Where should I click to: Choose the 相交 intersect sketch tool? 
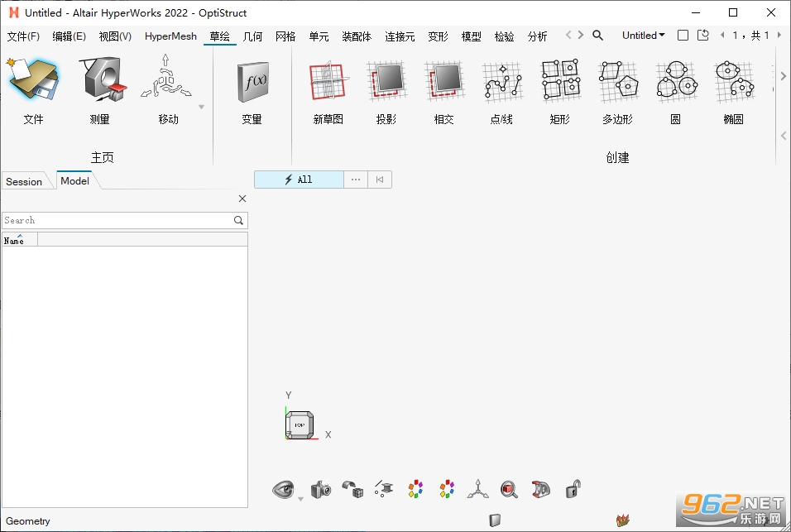coord(444,81)
